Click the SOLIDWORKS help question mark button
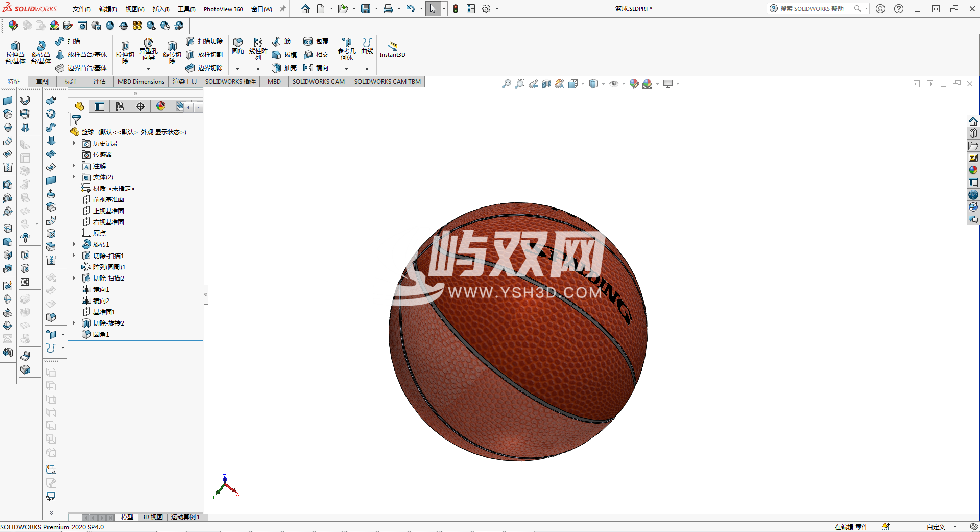The height and width of the screenshot is (532, 980). [898, 9]
